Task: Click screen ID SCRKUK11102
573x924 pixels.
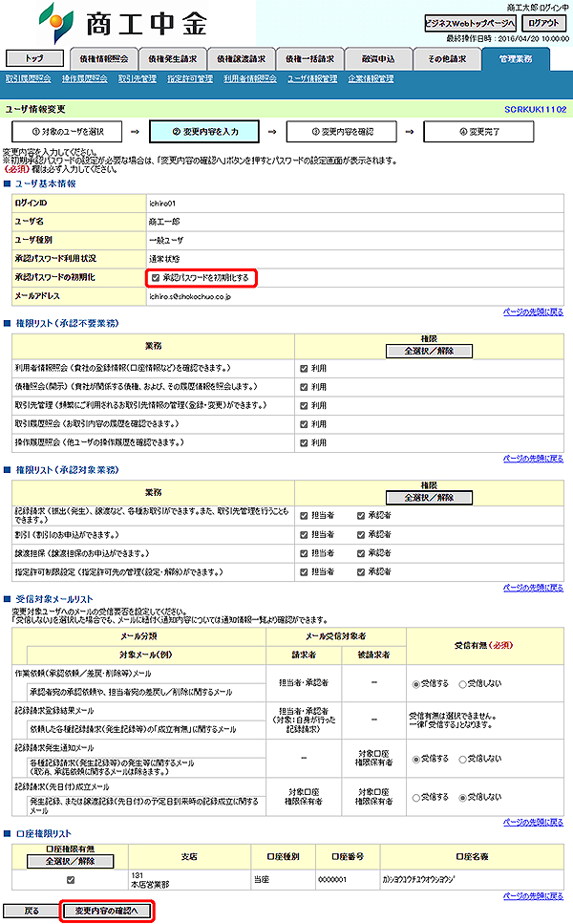Action: click(536, 109)
